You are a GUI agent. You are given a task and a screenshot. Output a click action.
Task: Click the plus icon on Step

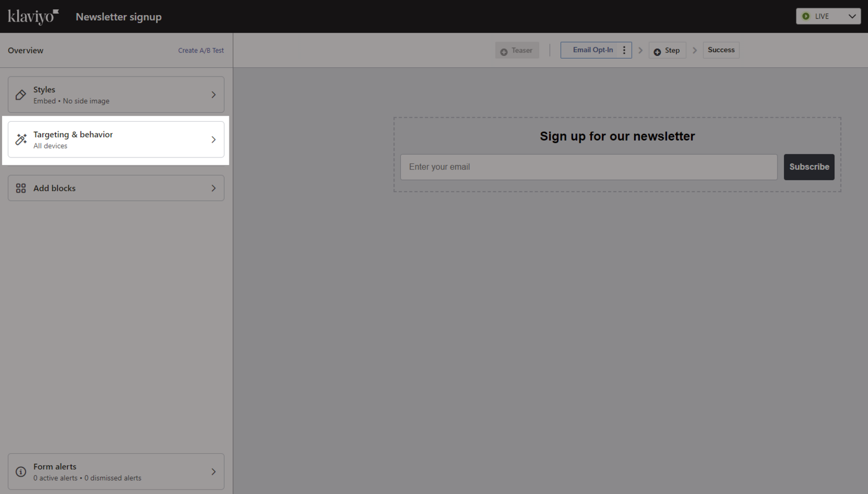[658, 52]
